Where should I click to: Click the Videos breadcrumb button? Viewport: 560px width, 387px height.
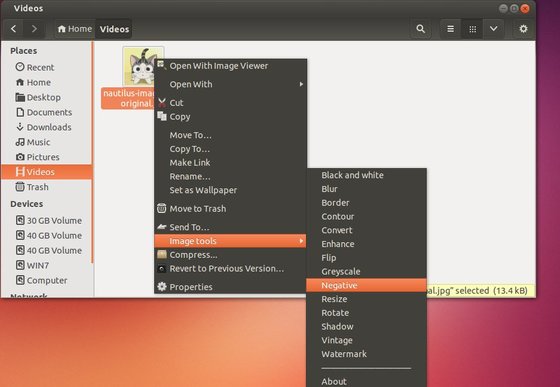pyautogui.click(x=114, y=29)
